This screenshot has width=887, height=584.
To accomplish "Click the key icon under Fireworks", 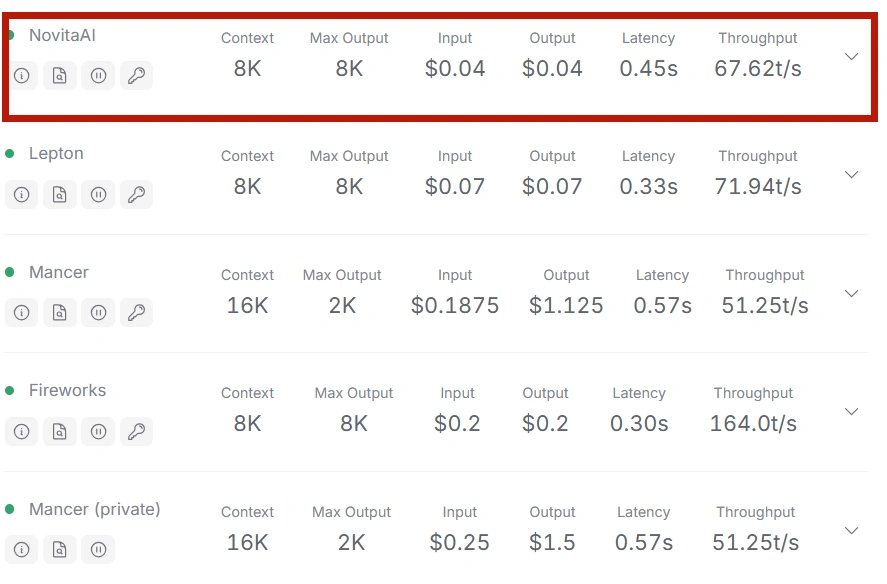I will [136, 432].
